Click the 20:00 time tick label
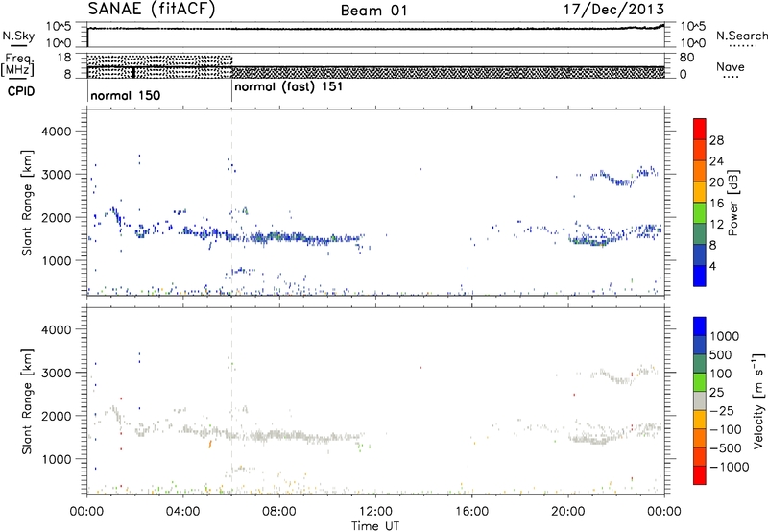 (x=568, y=512)
